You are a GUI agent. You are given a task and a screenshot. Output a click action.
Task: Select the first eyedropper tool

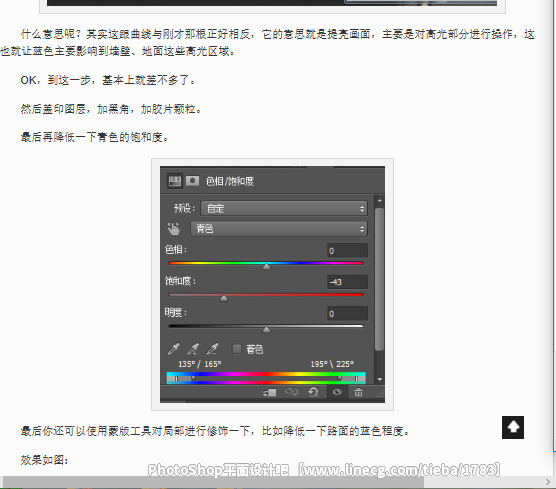[x=174, y=349]
